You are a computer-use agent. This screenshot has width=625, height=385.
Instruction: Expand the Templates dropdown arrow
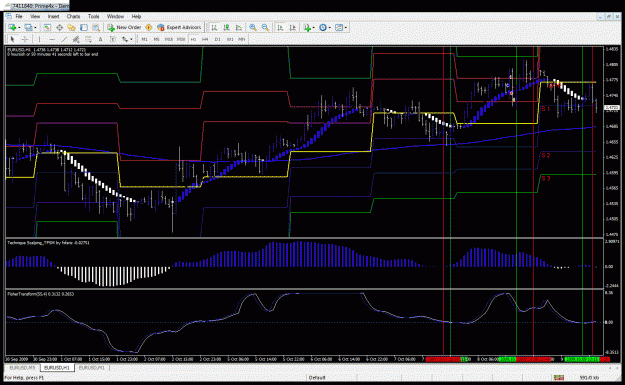point(346,27)
